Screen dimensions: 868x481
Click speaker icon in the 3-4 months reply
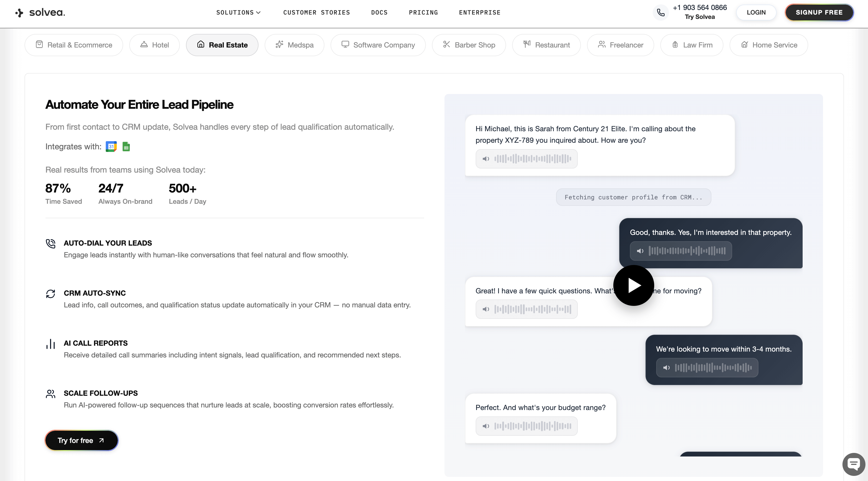pos(666,367)
